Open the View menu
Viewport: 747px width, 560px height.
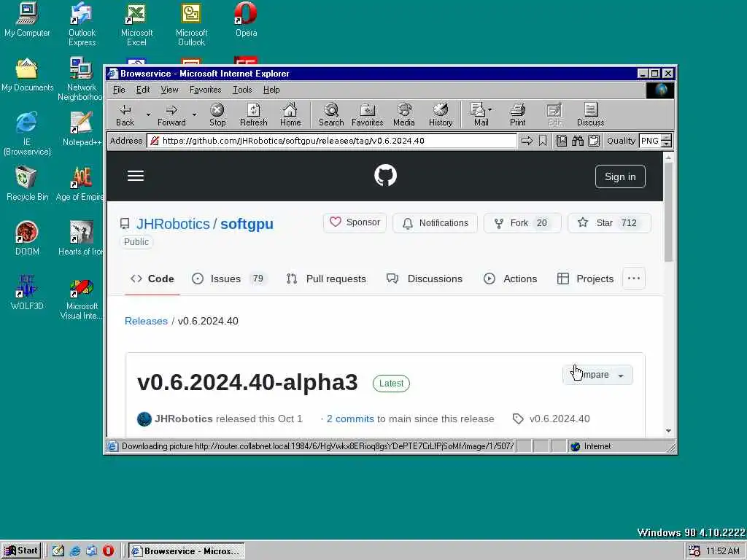coord(169,90)
